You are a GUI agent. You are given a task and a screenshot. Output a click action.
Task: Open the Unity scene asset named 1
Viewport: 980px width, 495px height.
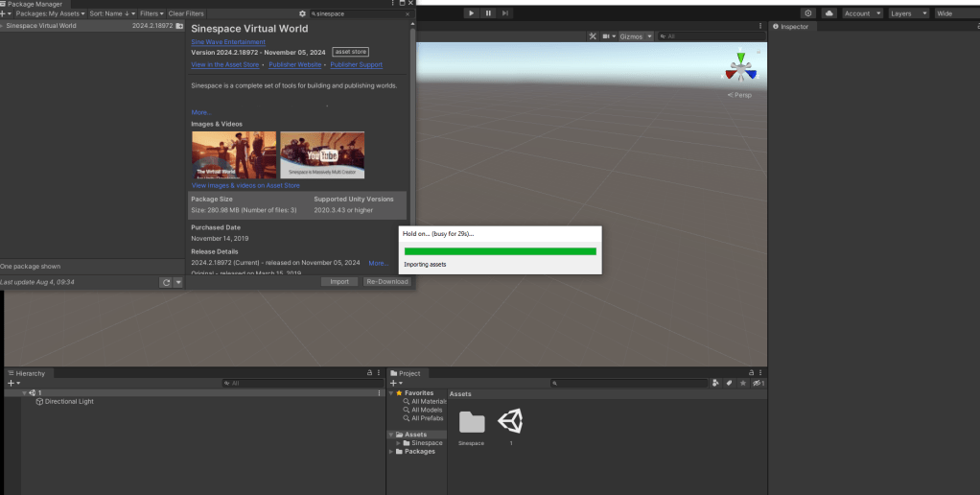click(x=510, y=422)
